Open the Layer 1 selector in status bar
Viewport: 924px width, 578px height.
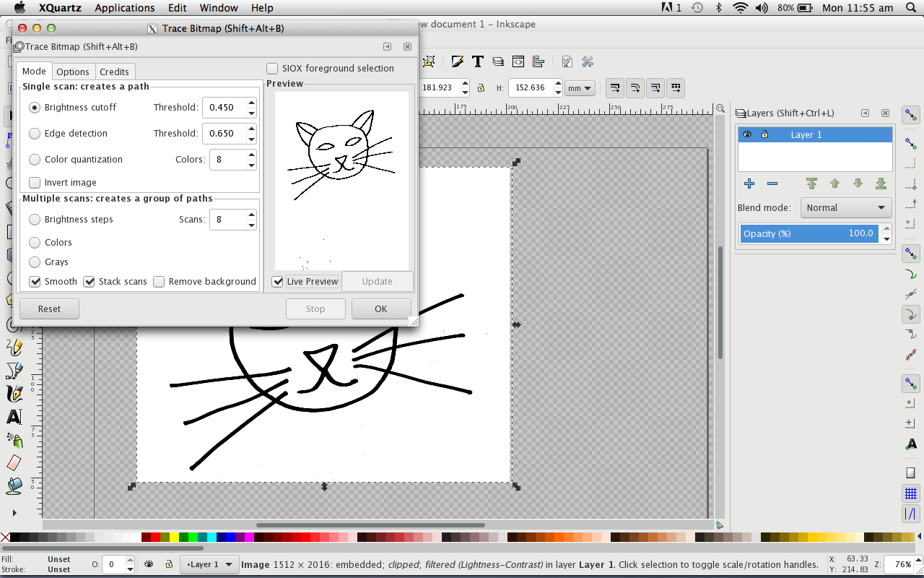[209, 564]
